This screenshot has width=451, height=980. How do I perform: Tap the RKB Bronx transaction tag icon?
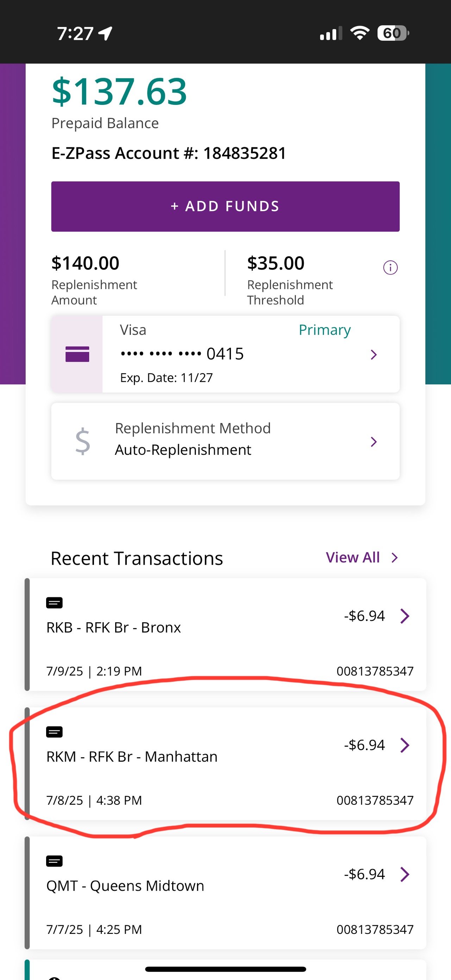pyautogui.click(x=55, y=603)
